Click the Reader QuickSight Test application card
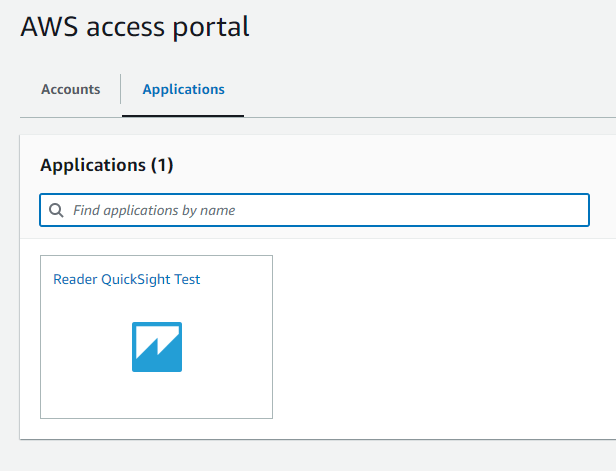Screen dimensions: 616x471 [156, 337]
